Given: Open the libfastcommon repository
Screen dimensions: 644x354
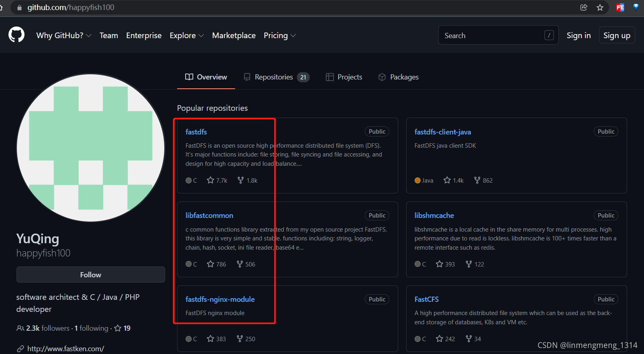Looking at the screenshot, I should pos(209,216).
